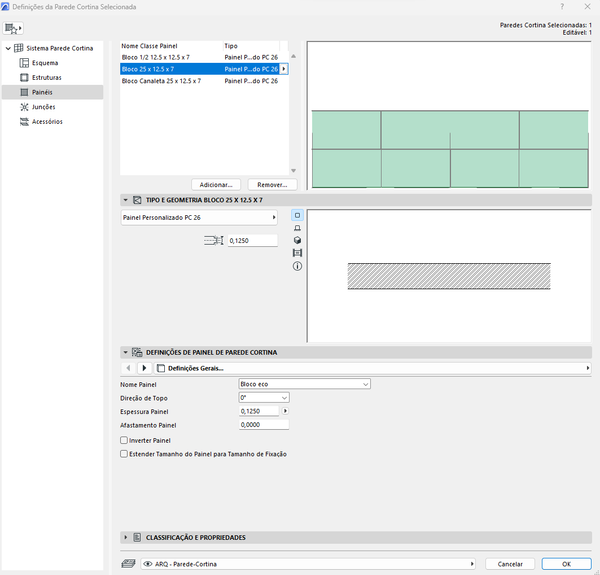Click the Cancelar button
Screen dimensions: 600x575
pyautogui.click(x=510, y=564)
